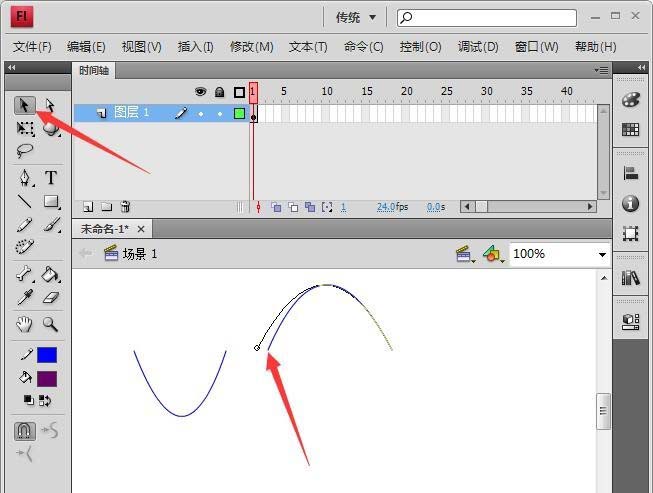Open the 视图(V) menu
Viewport: 653px width, 493px height.
142,47
